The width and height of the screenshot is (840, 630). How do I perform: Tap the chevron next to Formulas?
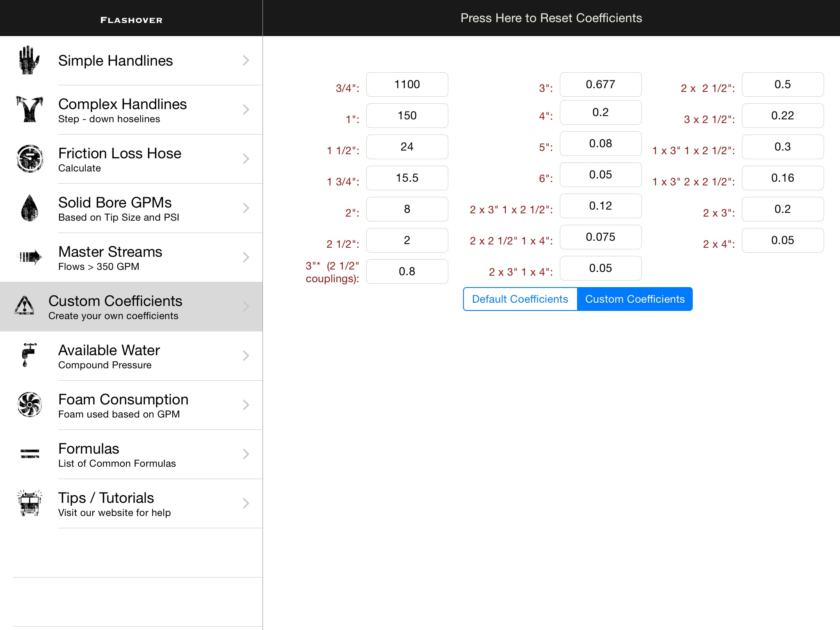246,454
